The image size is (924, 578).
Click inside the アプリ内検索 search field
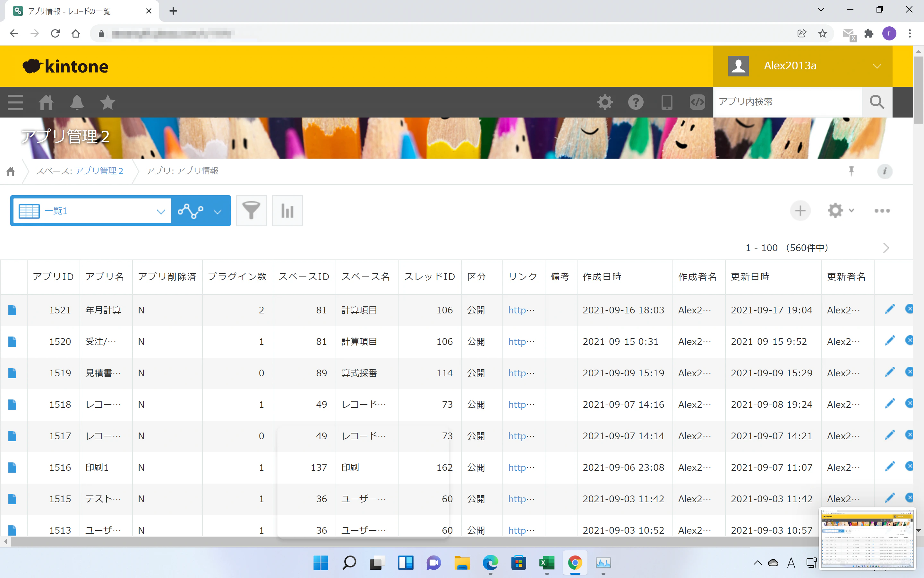coord(787,102)
